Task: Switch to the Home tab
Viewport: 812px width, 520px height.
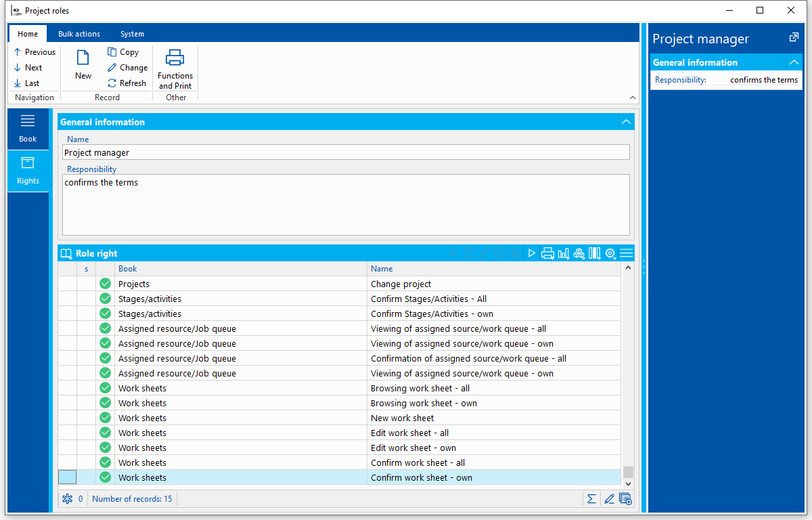Action: pos(28,34)
